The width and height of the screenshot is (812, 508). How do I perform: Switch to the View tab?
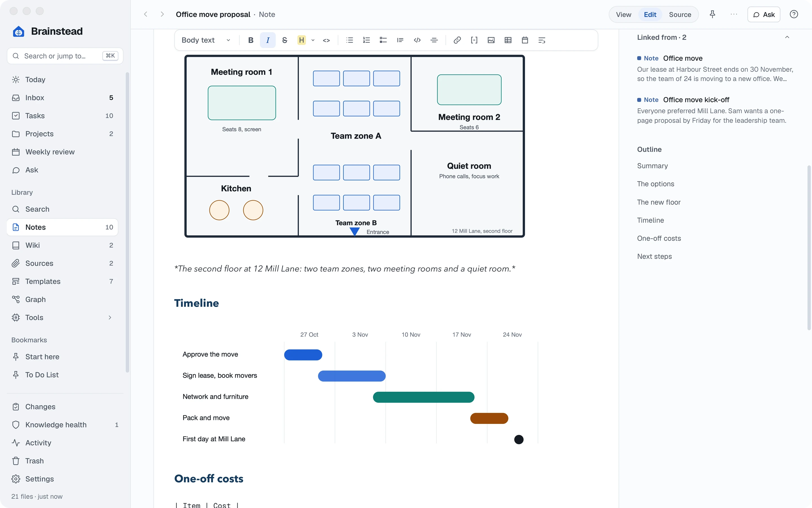coord(623,14)
